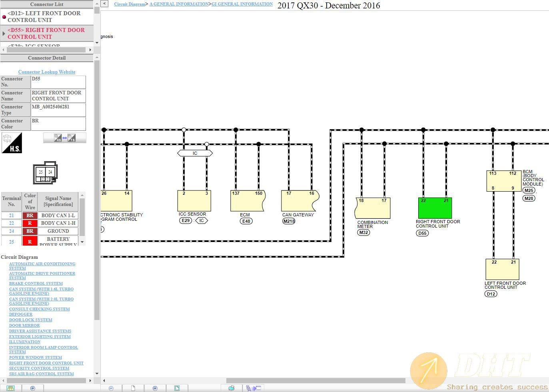Collapse the side panel with the arrow button
Viewport: 549px width, 392px height.
(104, 4)
